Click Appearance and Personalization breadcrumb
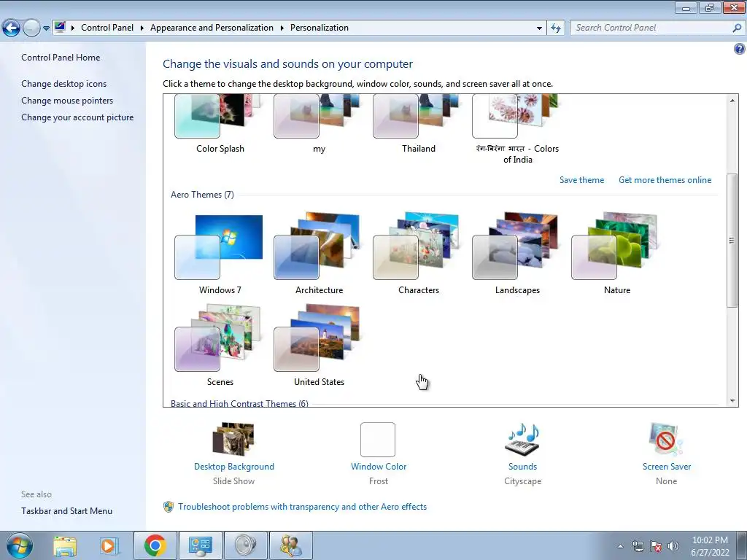The height and width of the screenshot is (560, 747). pyautogui.click(x=212, y=28)
